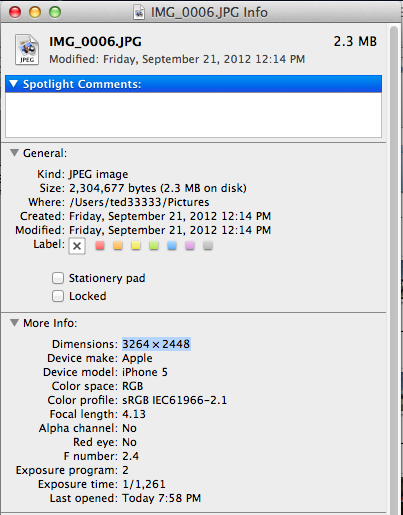Apply the green label color
The height and width of the screenshot is (515, 403).
coord(154,246)
